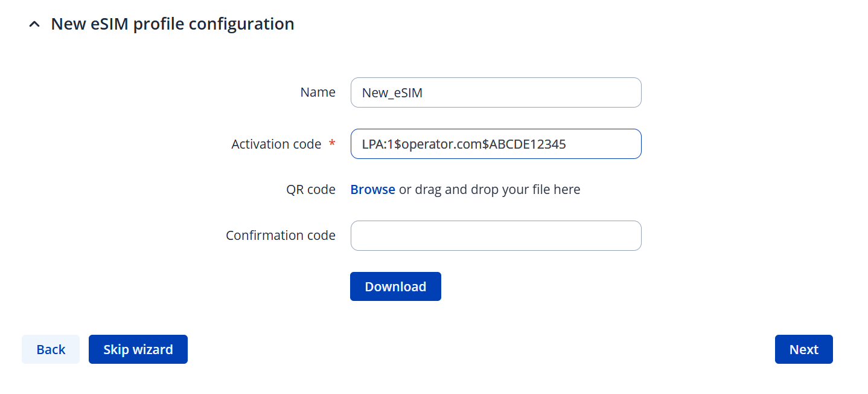Focus the Name input field

pos(496,92)
